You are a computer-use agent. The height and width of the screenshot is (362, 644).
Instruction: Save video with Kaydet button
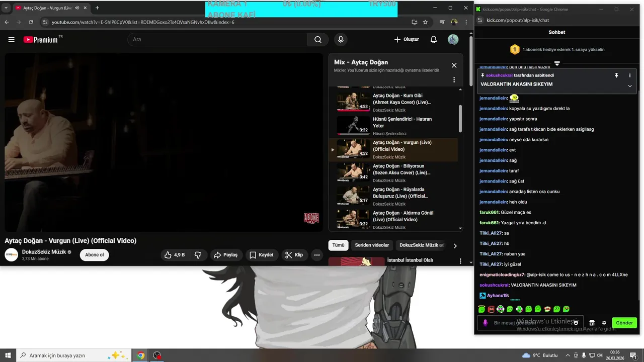pos(262,255)
